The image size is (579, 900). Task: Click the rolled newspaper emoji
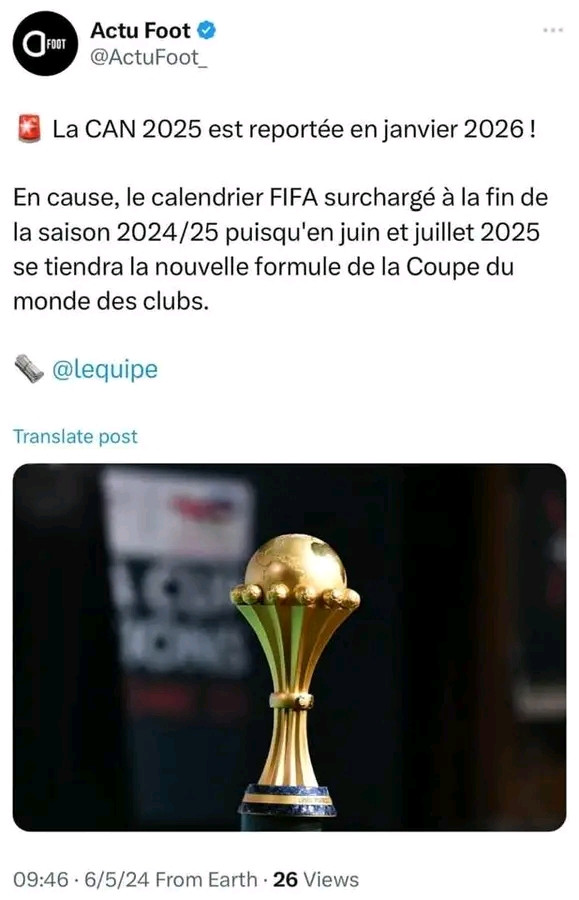click(x=29, y=369)
